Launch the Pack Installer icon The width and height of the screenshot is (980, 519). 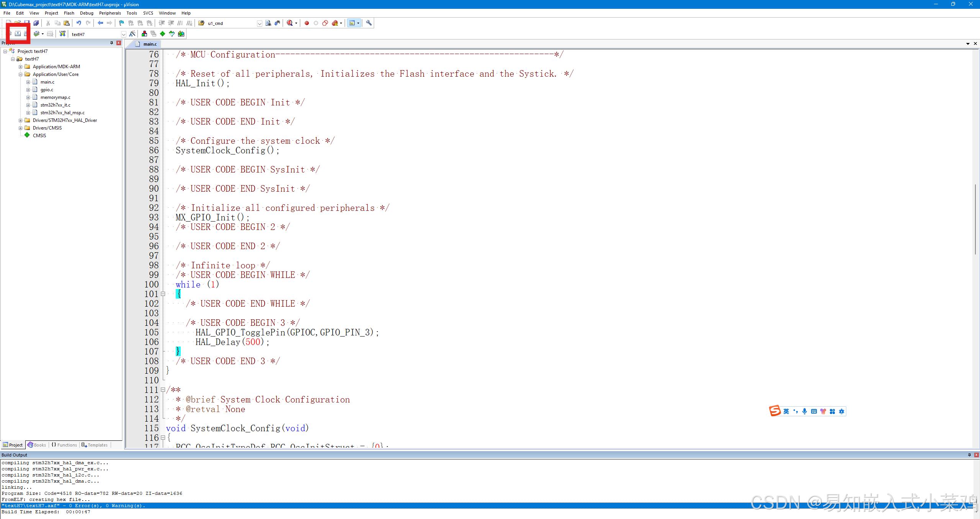[181, 34]
